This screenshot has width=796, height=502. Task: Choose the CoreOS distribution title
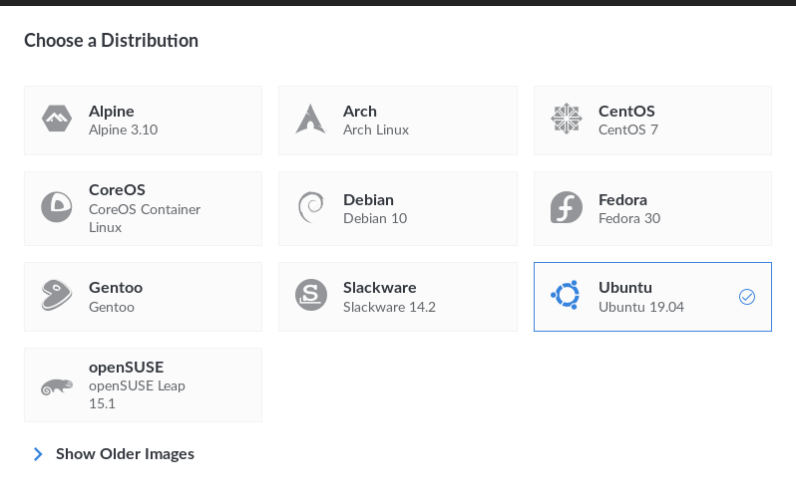(117, 190)
